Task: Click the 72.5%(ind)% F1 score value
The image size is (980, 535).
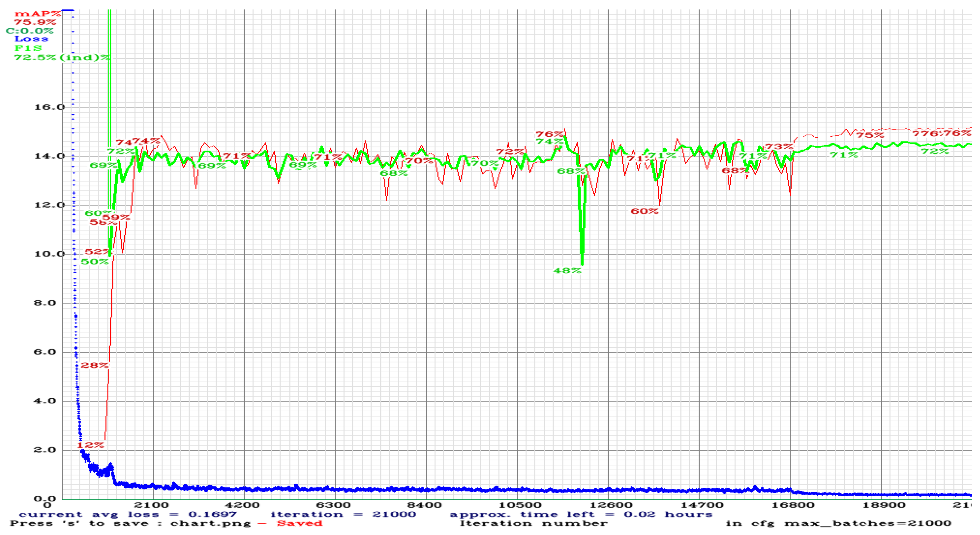Action: 62,57
